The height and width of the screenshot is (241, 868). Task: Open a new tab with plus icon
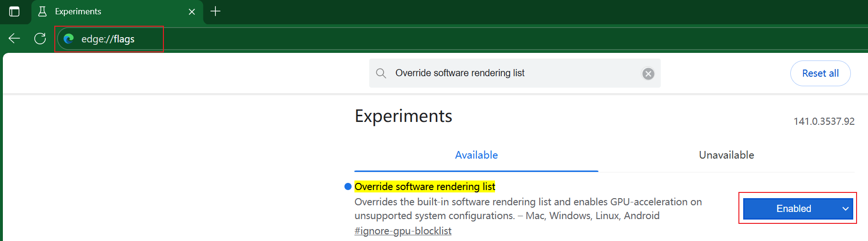click(215, 11)
